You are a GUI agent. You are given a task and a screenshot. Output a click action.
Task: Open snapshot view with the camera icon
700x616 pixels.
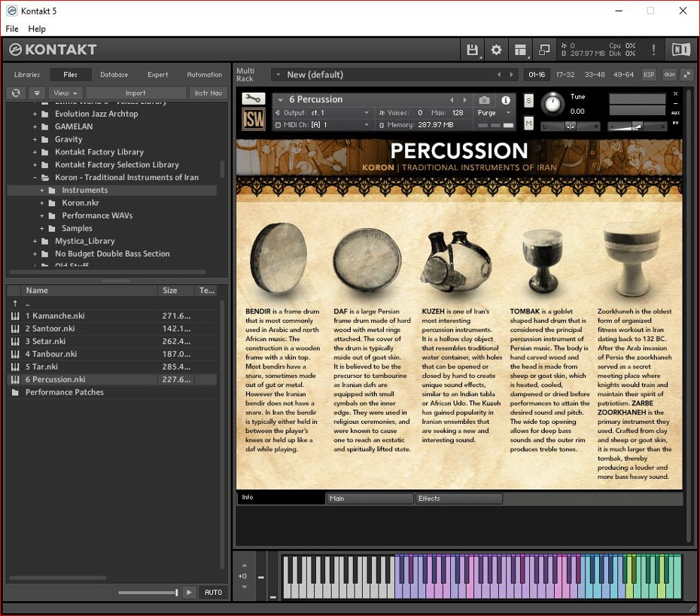[485, 100]
